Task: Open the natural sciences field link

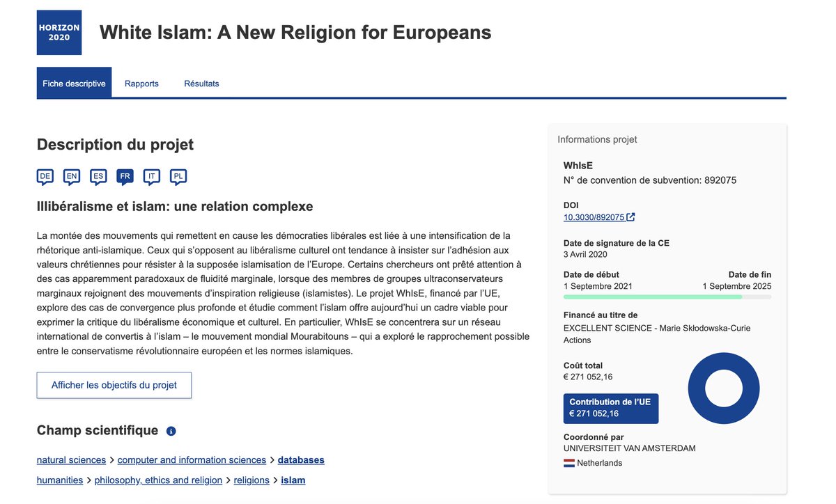Action: pyautogui.click(x=71, y=460)
